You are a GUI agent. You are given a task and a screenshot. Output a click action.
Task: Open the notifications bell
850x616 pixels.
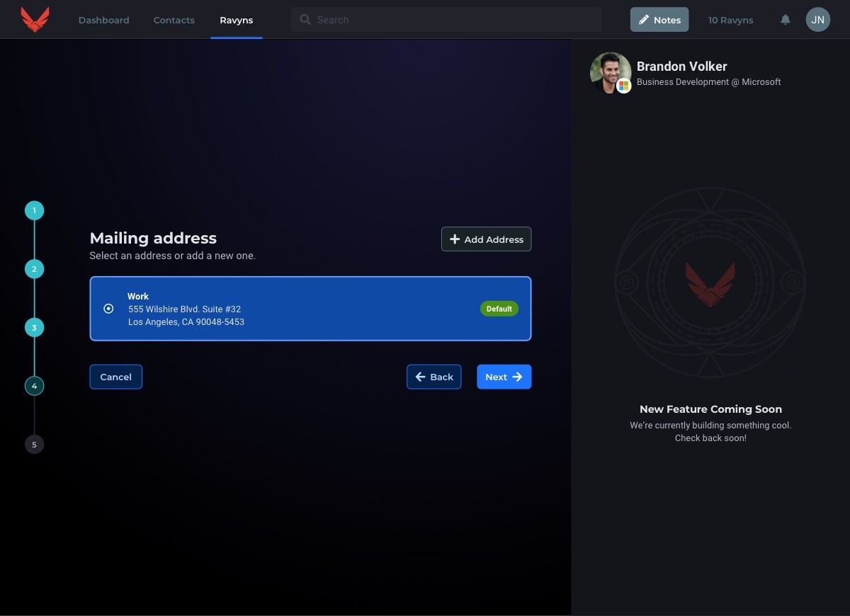[786, 20]
